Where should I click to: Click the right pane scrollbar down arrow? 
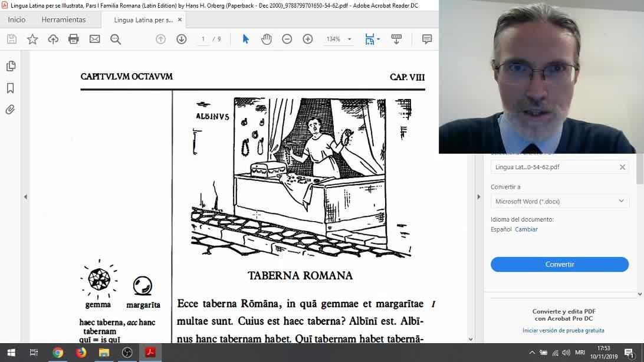[x=640, y=294]
